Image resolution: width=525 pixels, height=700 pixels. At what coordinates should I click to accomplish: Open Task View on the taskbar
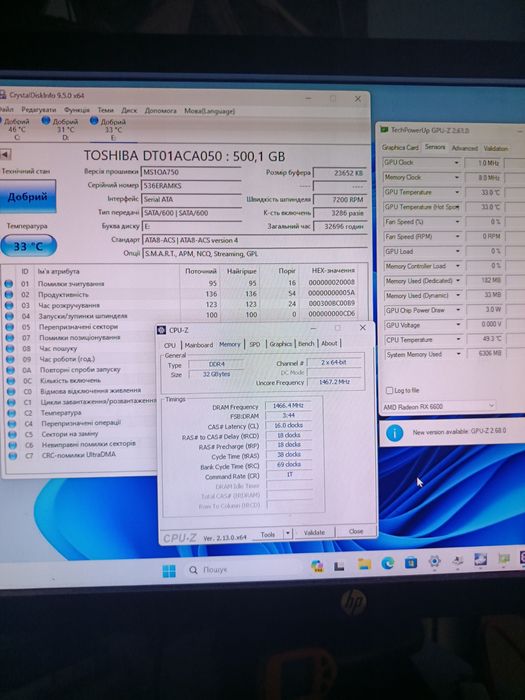coord(339,566)
